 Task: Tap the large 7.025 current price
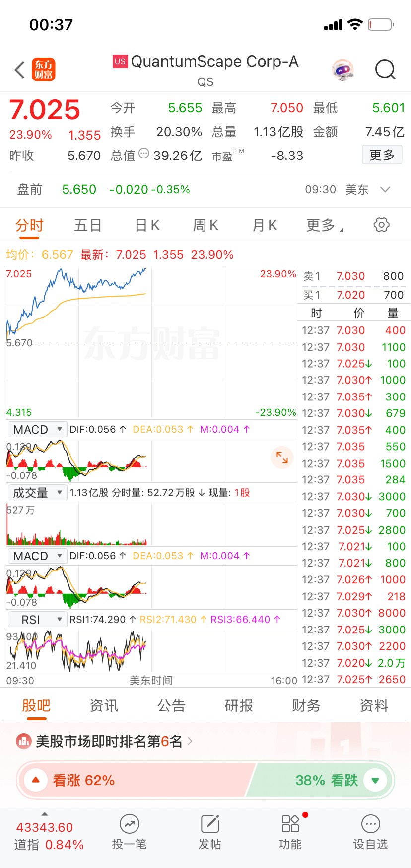click(x=45, y=110)
